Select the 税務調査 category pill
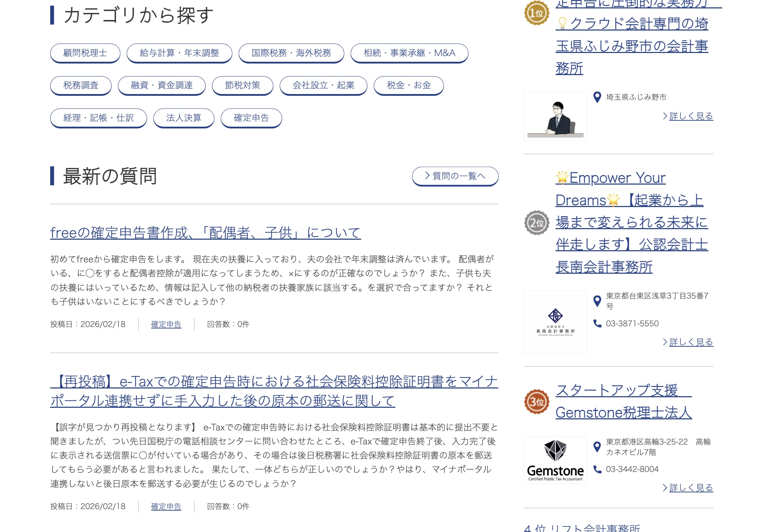The height and width of the screenshot is (532, 784). point(81,85)
